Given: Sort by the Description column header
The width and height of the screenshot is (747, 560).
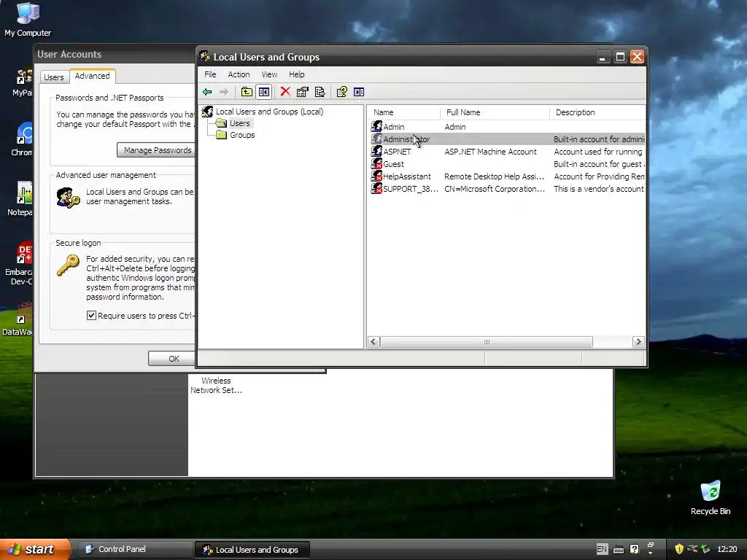Looking at the screenshot, I should pos(597,112).
